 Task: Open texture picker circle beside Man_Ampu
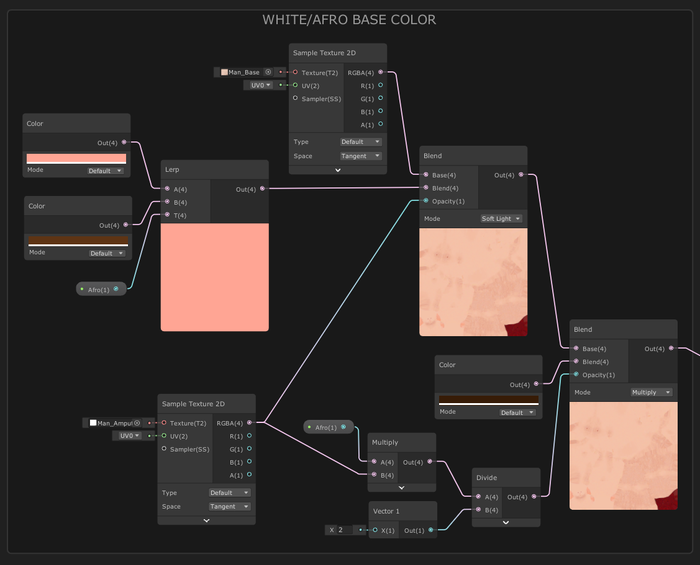point(137,423)
